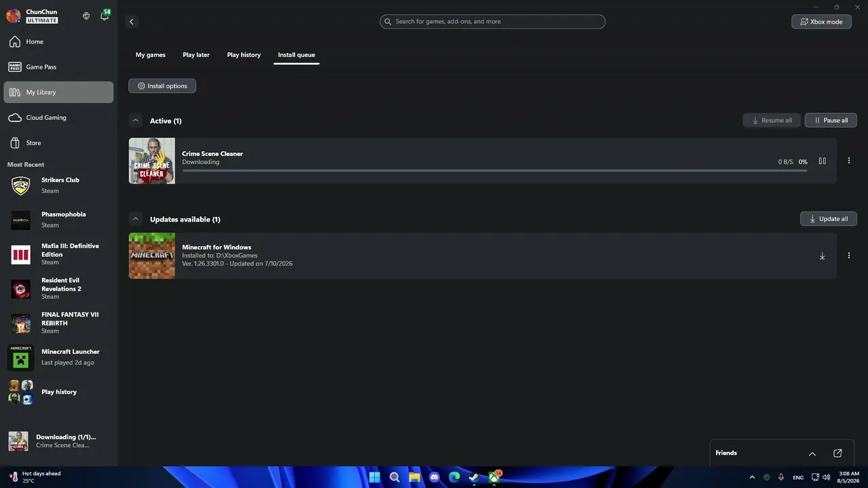Click the search box for games and add-ons

(492, 22)
